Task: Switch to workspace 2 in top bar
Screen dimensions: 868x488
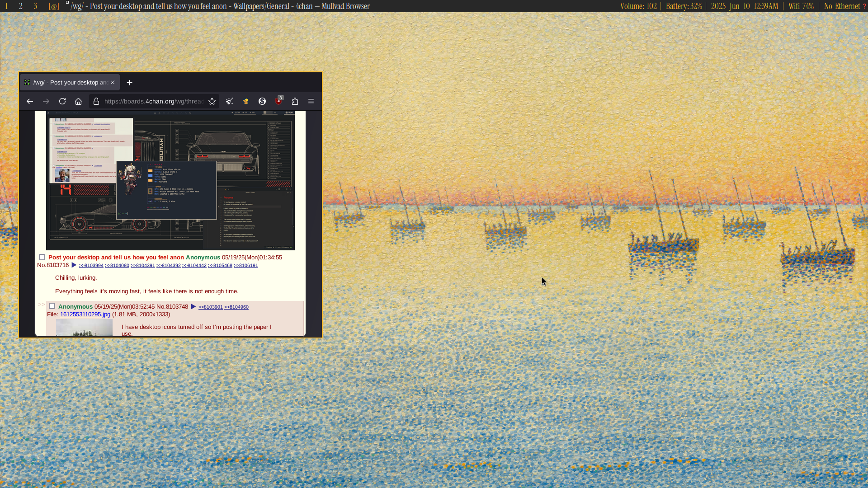Action: (x=21, y=6)
